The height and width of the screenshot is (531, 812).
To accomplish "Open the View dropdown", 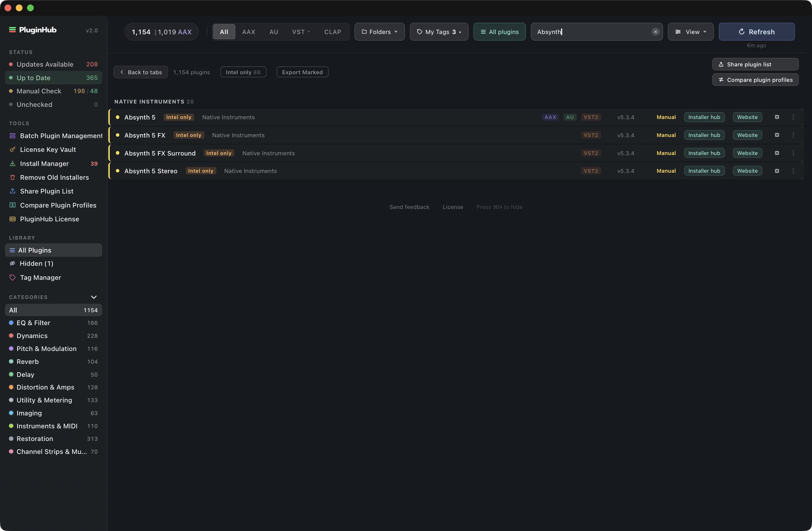I will [x=691, y=32].
